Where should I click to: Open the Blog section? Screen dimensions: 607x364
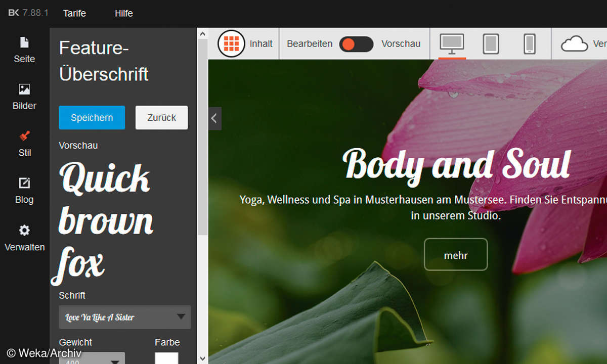(24, 183)
